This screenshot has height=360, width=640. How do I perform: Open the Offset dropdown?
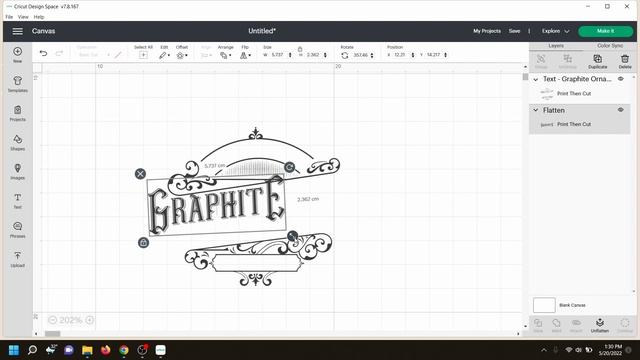tap(182, 55)
